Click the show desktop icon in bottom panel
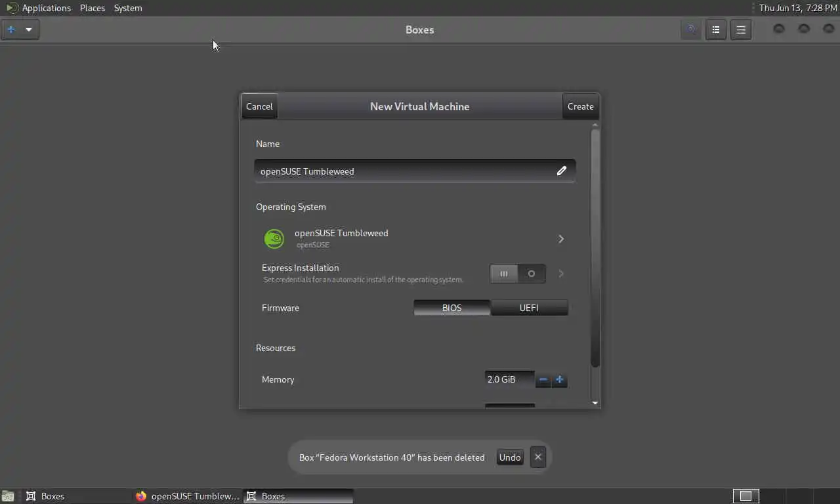The width and height of the screenshot is (840, 504). [x=8, y=496]
